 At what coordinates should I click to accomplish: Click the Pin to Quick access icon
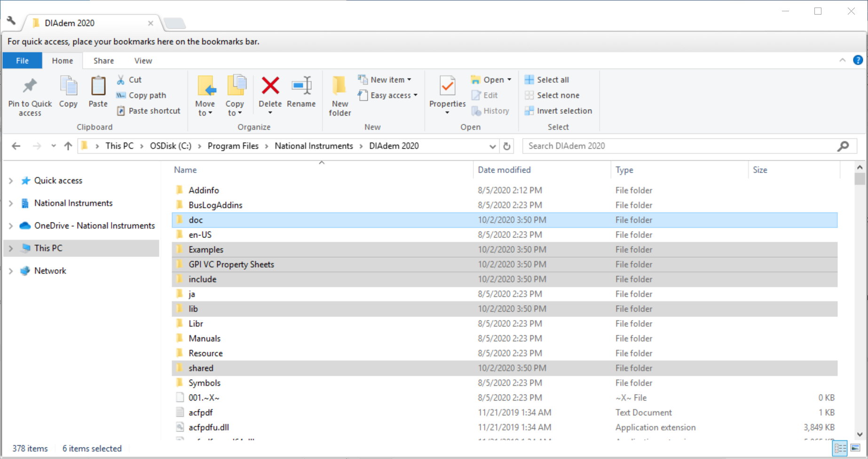30,86
